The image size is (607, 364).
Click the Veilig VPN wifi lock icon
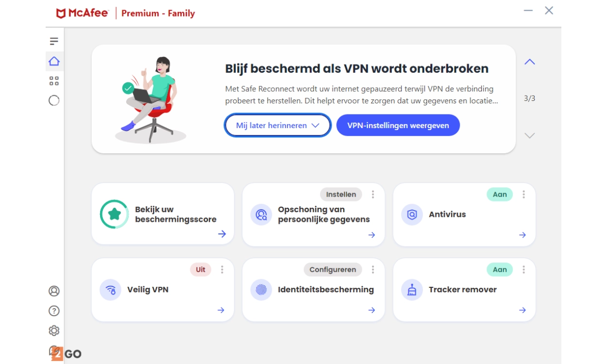coord(110,290)
